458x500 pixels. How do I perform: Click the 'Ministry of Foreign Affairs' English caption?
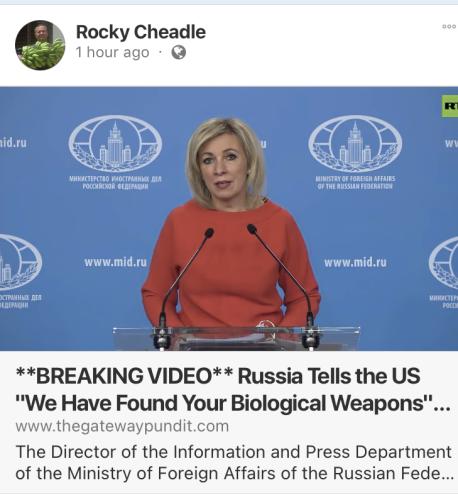[355, 182]
